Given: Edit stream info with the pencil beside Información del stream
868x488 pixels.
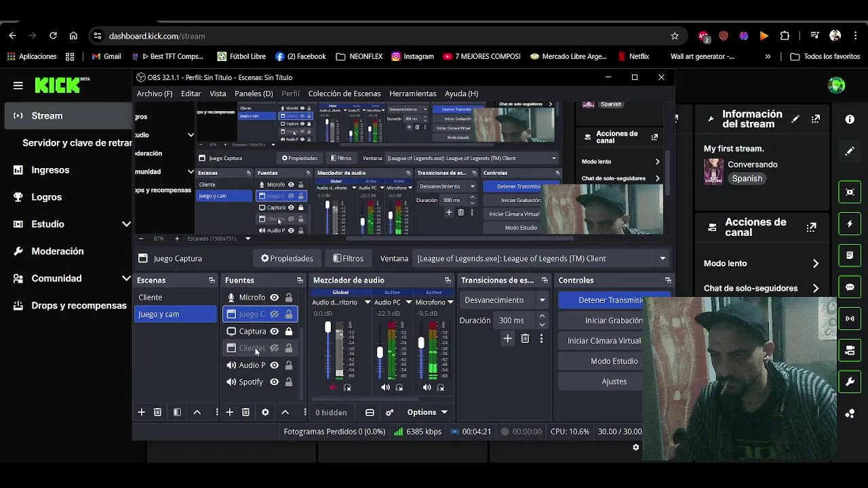Looking at the screenshot, I should tap(795, 119).
